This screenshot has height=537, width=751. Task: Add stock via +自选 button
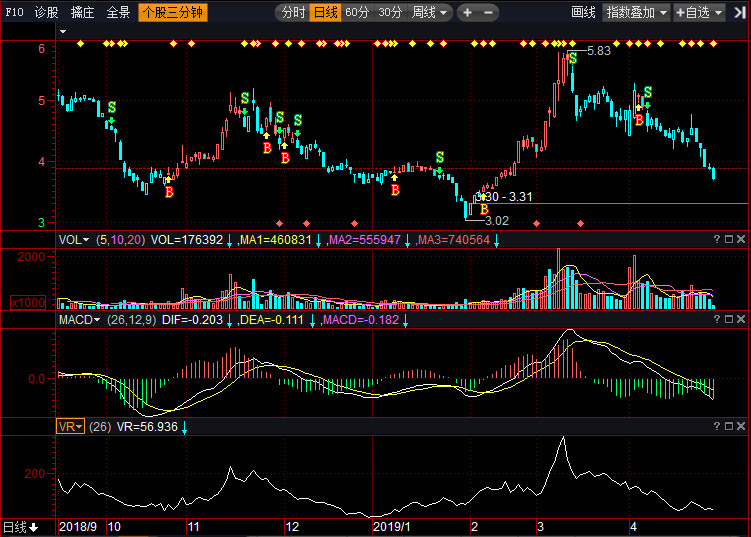(696, 13)
